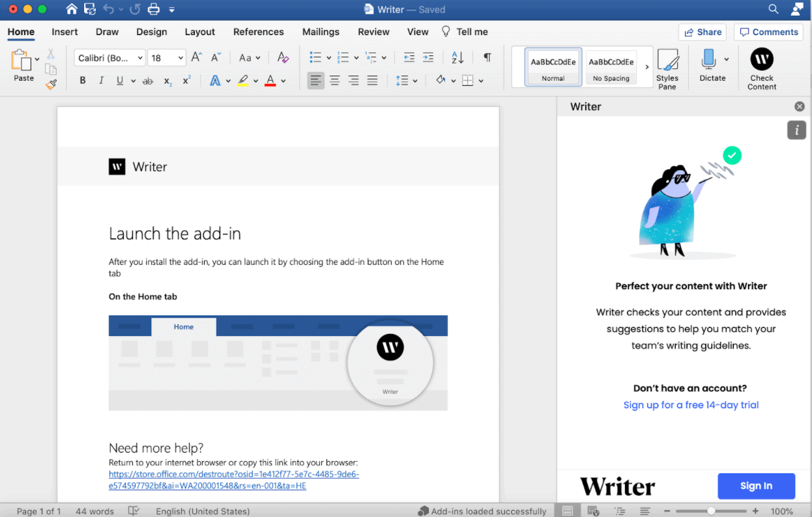
Task: Apply text effects with blue A icon
Action: [x=215, y=81]
